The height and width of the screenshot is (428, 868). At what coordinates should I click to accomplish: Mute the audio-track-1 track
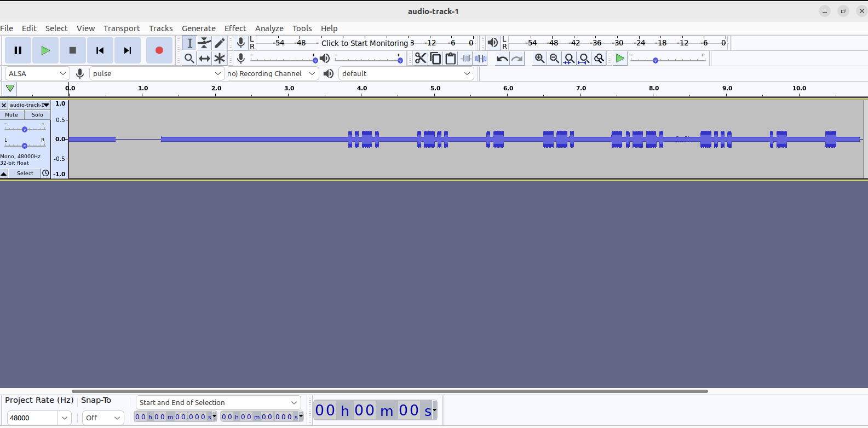12,115
